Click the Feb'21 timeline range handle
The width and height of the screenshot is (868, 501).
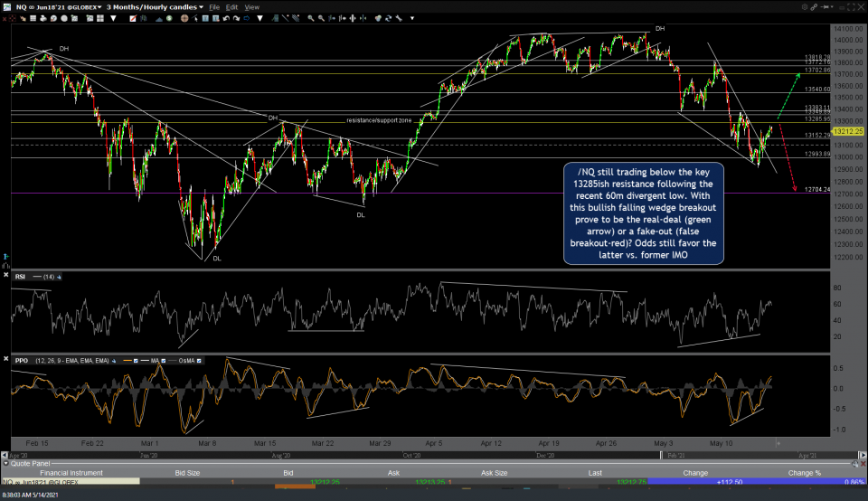(x=661, y=455)
